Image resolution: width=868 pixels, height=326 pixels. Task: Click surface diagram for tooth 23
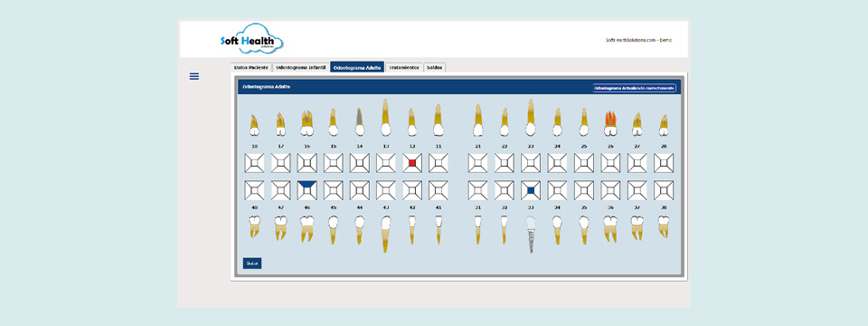pos(531,163)
